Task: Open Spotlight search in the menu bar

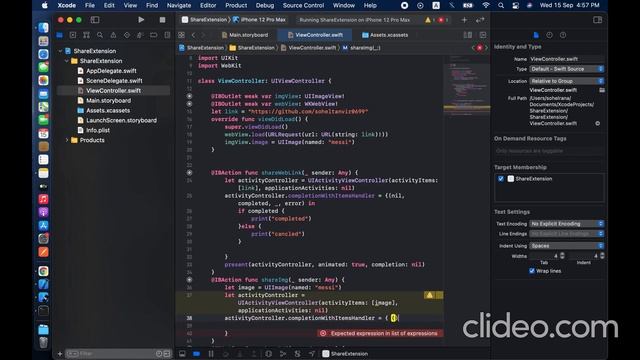Action: pyautogui.click(x=501, y=5)
